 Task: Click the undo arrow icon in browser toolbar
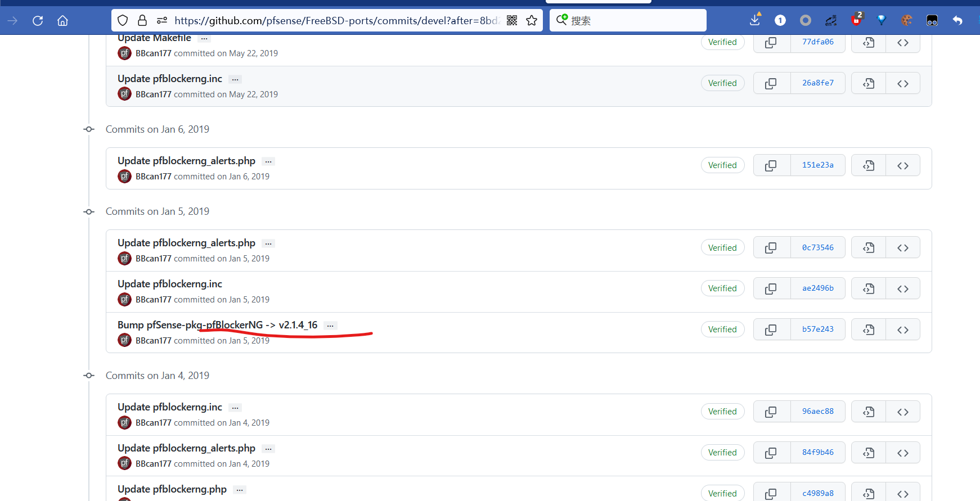[x=957, y=21]
